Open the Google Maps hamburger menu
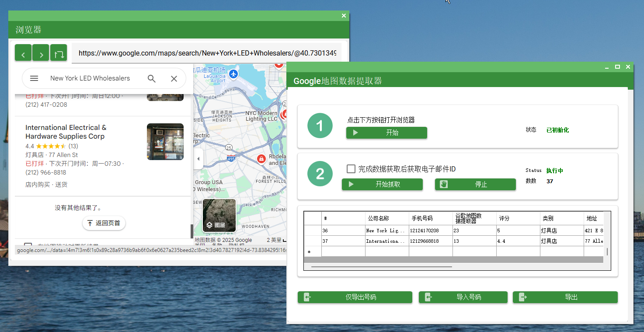644x332 pixels. [34, 78]
